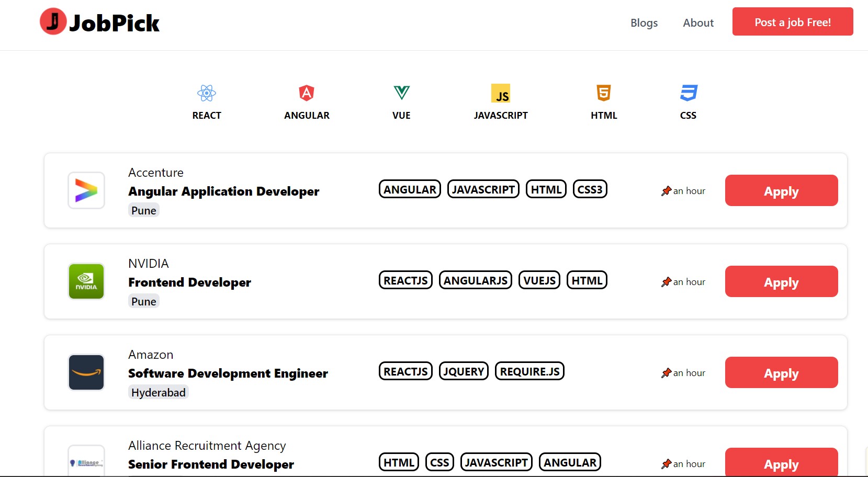Click REACTJS tag on NVIDIA job

coord(405,280)
